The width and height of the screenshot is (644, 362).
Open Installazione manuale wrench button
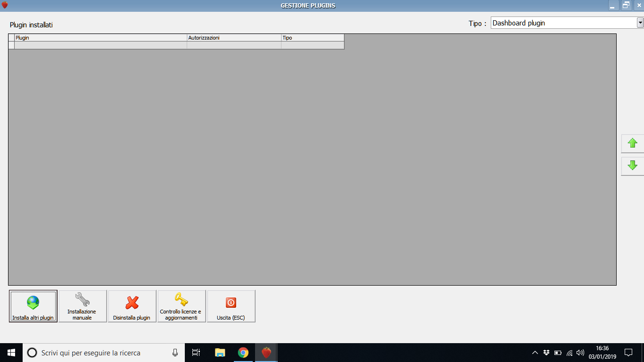[83, 306]
